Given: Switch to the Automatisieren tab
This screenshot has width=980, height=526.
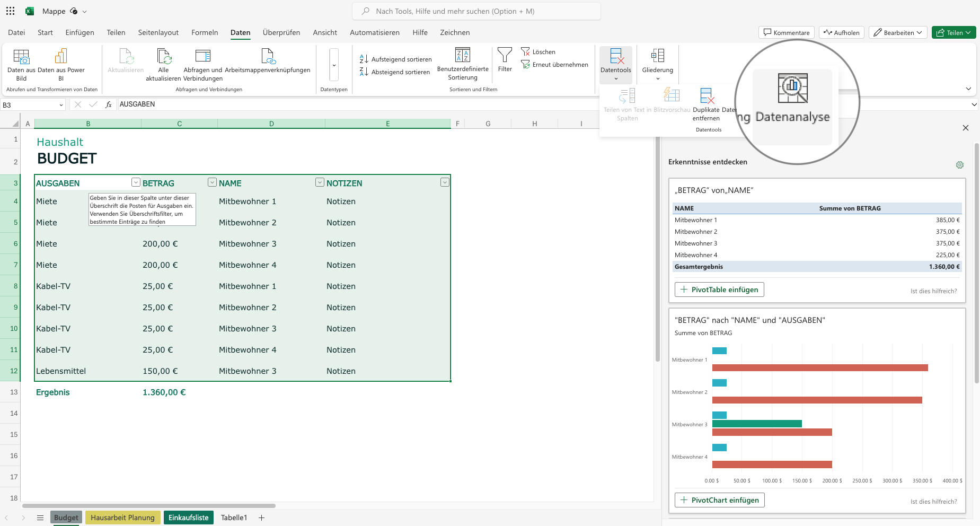Looking at the screenshot, I should point(375,32).
